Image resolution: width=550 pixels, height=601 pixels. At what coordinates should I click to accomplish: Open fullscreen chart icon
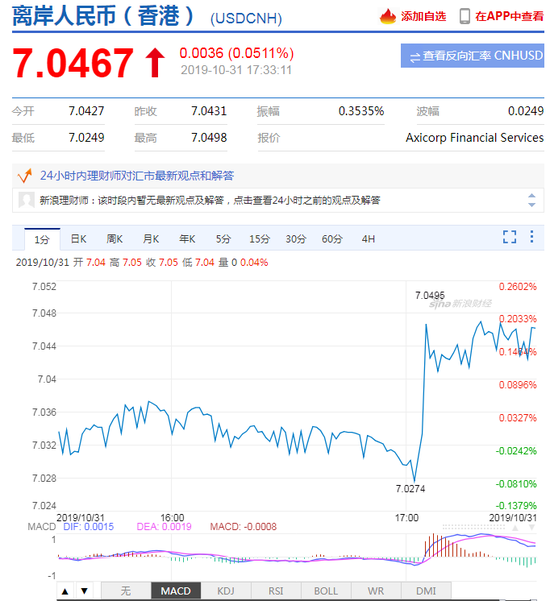[x=509, y=237]
